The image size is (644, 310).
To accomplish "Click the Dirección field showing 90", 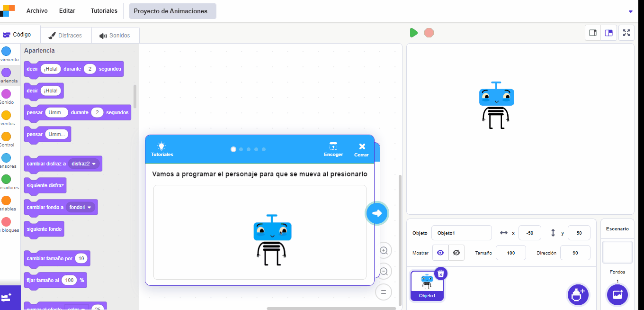I will coord(575,253).
